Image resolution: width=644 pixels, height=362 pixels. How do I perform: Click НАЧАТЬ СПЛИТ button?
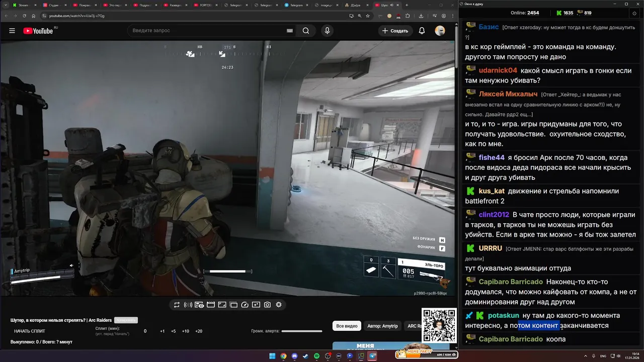pyautogui.click(x=30, y=331)
